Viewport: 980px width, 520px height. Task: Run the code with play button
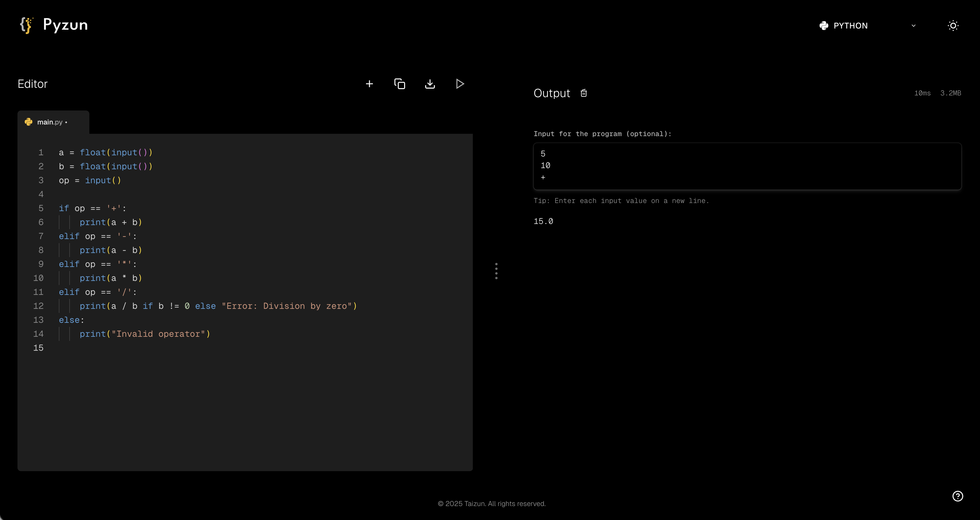coord(460,84)
